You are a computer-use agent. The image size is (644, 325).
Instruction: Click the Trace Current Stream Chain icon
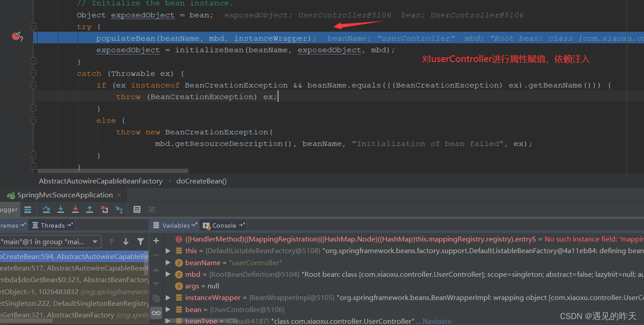(152, 209)
